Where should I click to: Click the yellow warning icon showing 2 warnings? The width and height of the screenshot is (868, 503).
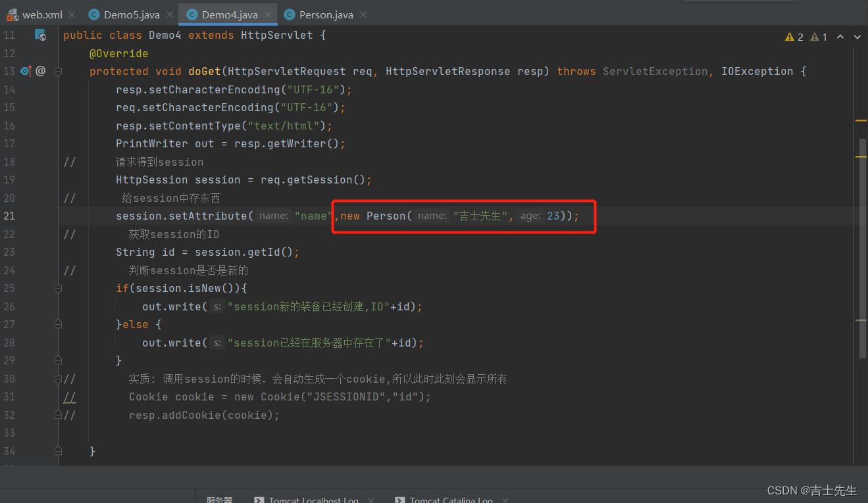pos(790,37)
